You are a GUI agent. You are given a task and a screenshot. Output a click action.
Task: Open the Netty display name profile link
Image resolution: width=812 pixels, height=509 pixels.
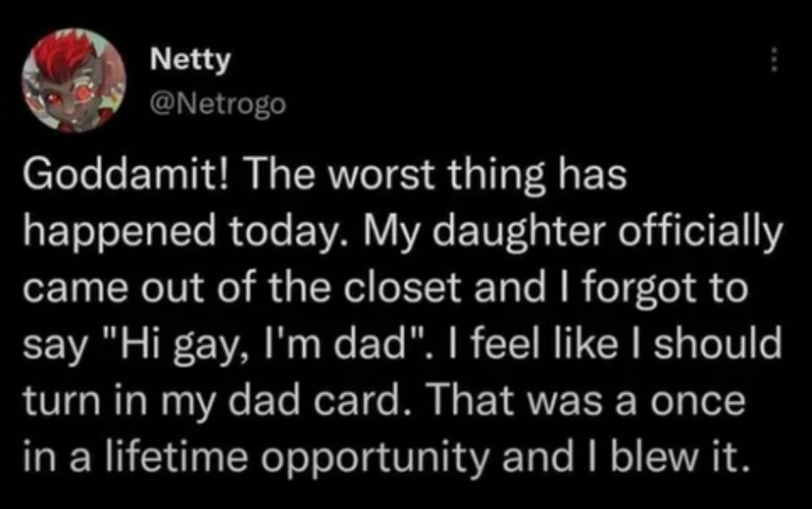coord(190,61)
